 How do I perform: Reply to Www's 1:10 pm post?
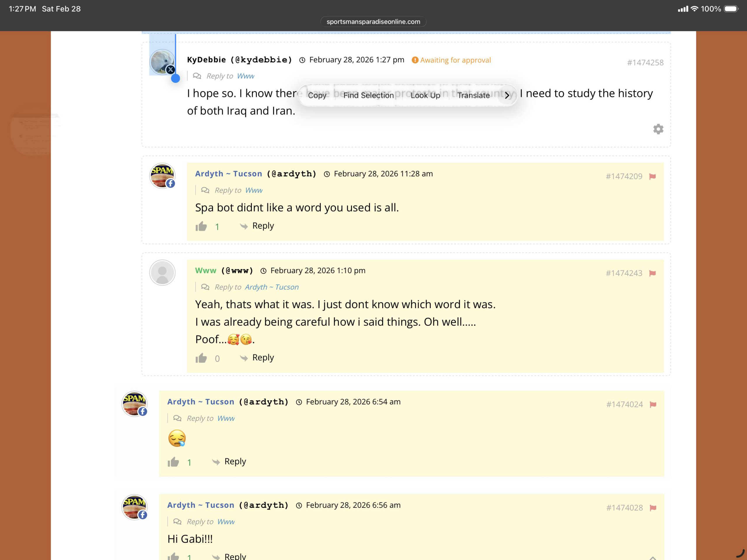257,357
